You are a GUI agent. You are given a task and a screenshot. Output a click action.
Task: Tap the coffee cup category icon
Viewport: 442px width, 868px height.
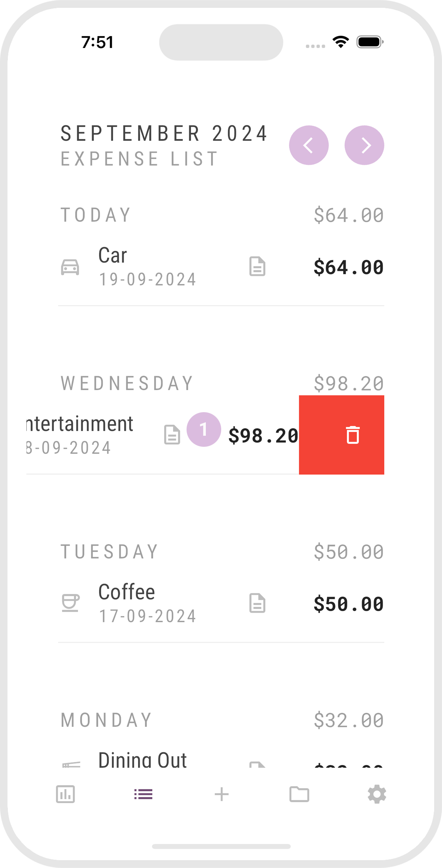tap(70, 603)
